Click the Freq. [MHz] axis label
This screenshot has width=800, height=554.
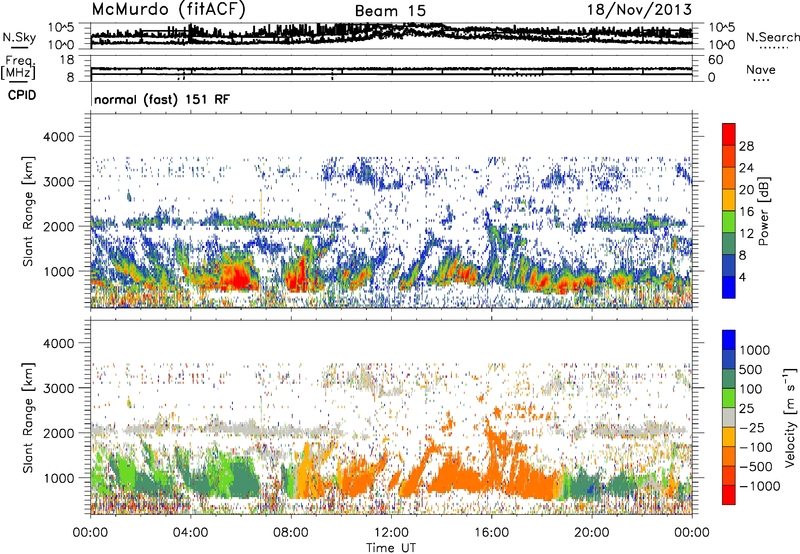tap(19, 68)
